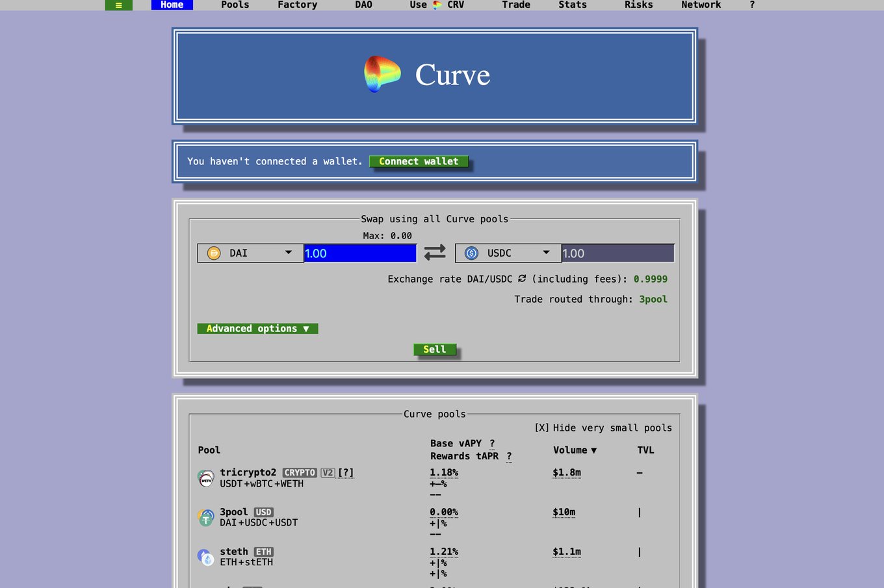This screenshot has width=884, height=588.
Task: Click the Pool column header
Action: pyautogui.click(x=209, y=450)
